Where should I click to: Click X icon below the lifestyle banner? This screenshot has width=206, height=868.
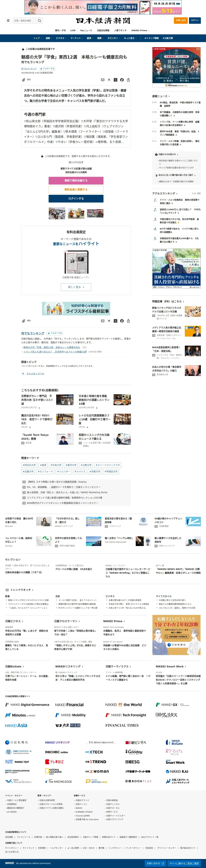tap(116, 321)
